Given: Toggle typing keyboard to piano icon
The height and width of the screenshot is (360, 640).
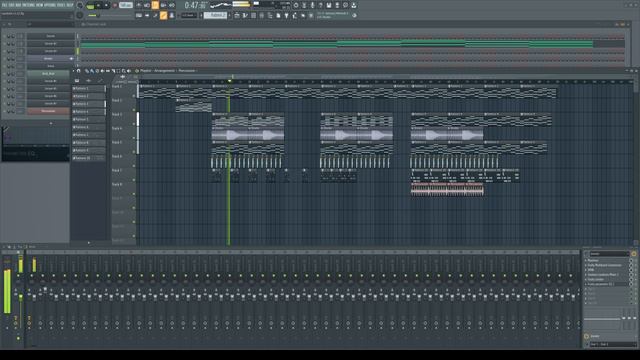Looking at the screenshot, I should (139, 16).
